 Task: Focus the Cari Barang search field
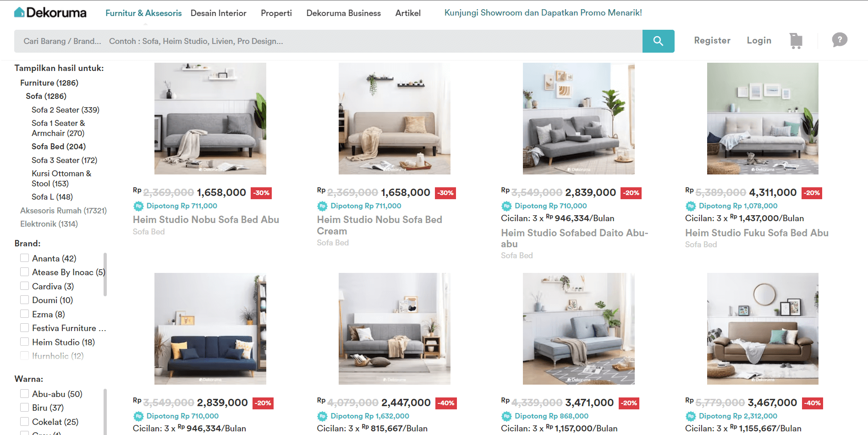tap(328, 41)
